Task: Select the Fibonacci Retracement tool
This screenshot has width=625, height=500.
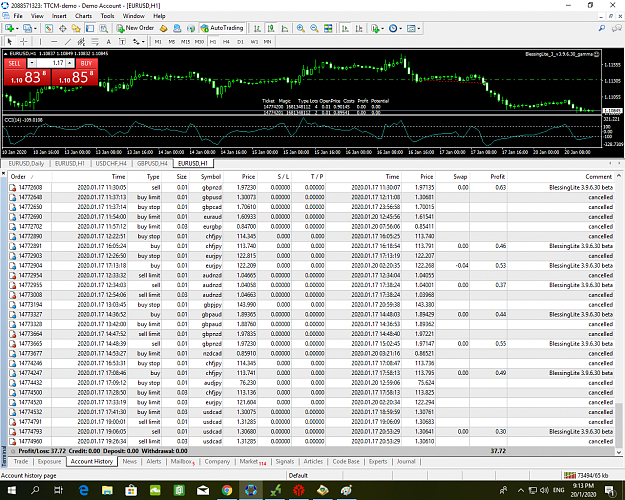Action: point(95,41)
